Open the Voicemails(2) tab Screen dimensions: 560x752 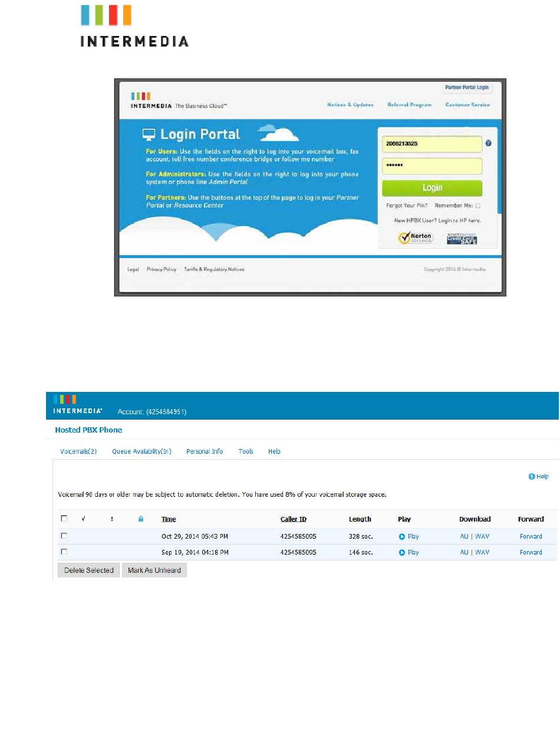pyautogui.click(x=78, y=451)
